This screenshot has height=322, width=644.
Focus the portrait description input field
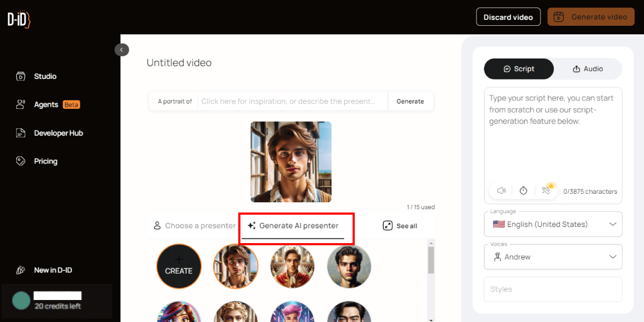pyautogui.click(x=292, y=101)
